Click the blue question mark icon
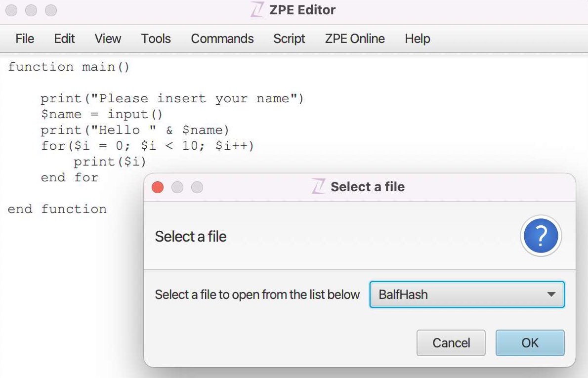 pos(541,236)
